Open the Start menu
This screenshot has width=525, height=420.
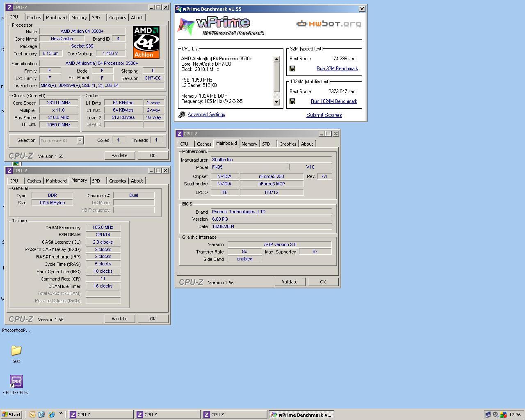click(11, 415)
